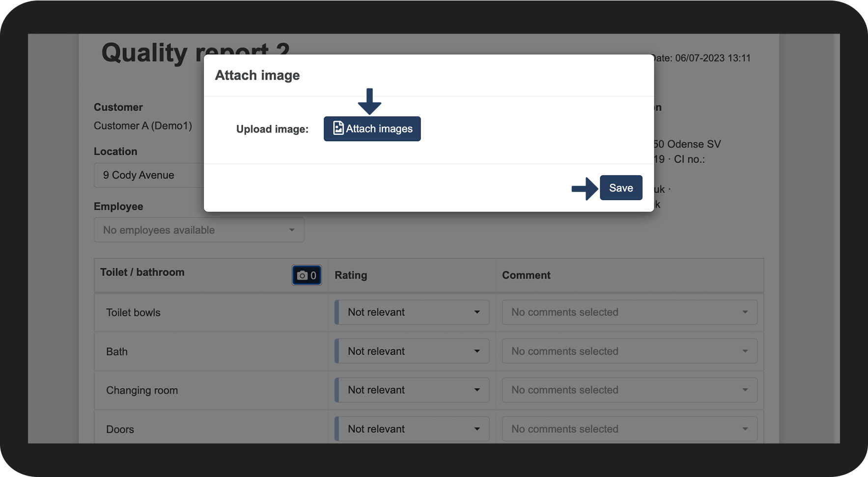Open the Bath rating dropdown
Viewport: 868px width, 477px height.
point(412,351)
